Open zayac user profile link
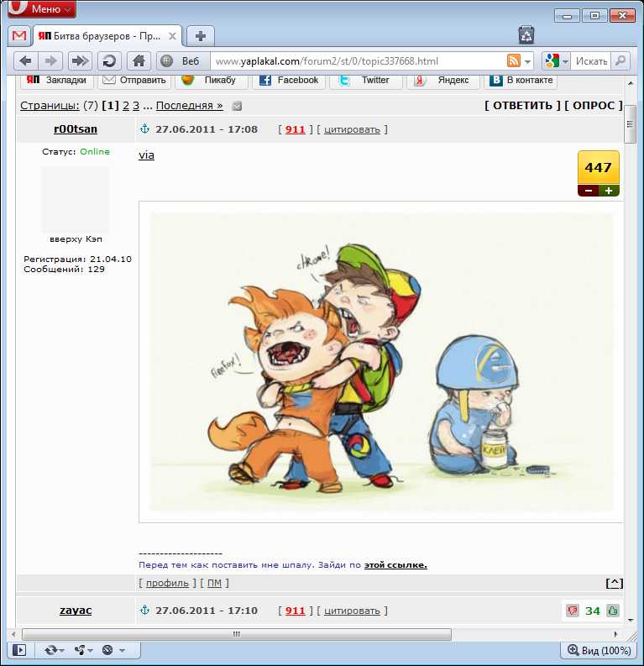Viewport: 644px width, 666px height. (76, 611)
